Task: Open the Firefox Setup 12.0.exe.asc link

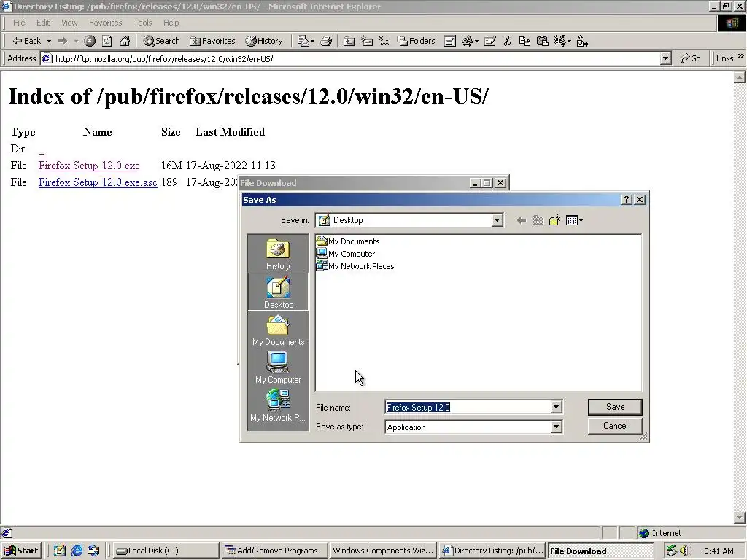Action: [x=98, y=182]
